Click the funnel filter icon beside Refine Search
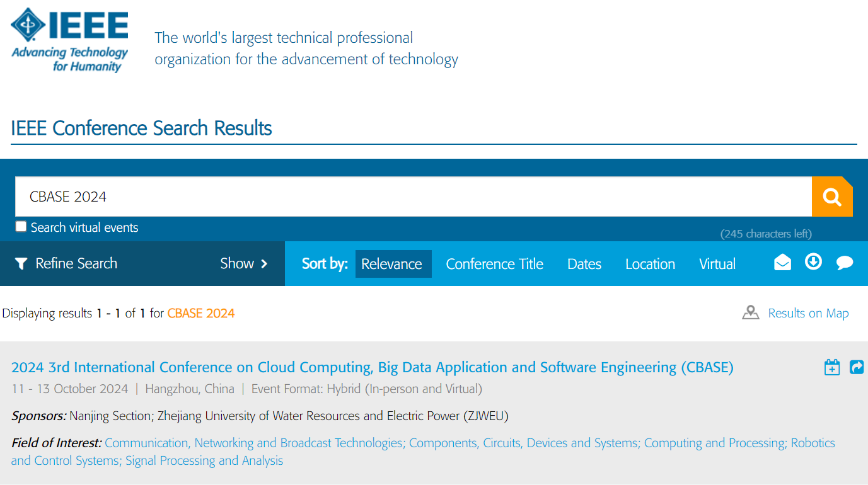 pyautogui.click(x=21, y=263)
